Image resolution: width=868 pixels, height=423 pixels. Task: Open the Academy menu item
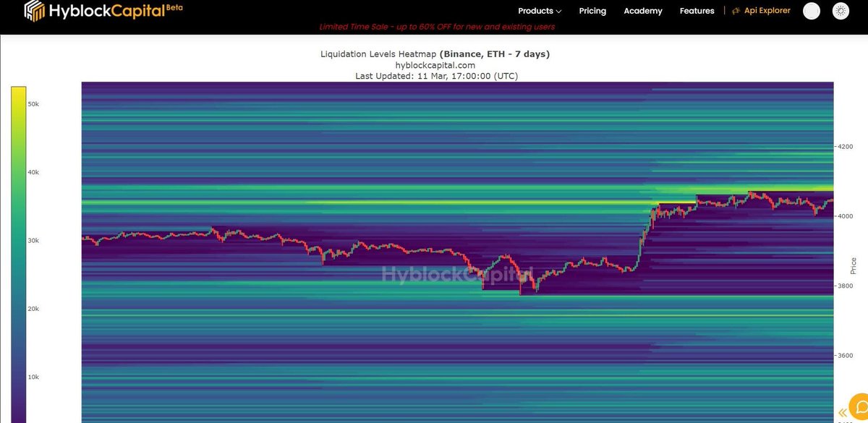[643, 11]
